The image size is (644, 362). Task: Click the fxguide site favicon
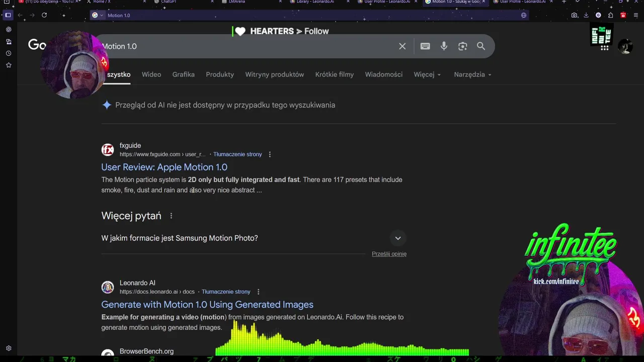[108, 150]
